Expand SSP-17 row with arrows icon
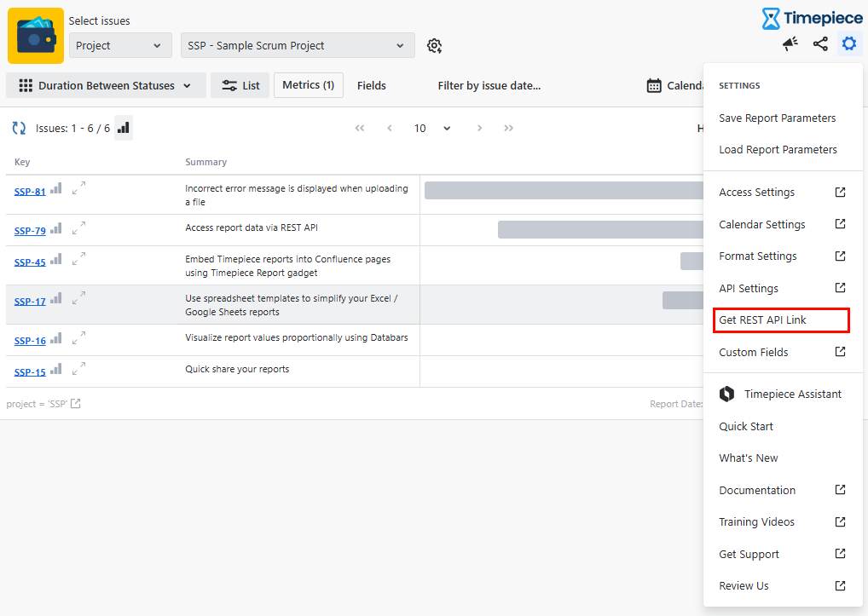 78,298
